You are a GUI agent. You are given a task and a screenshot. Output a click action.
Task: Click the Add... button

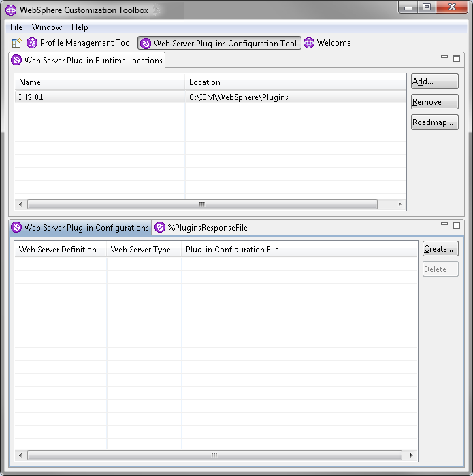pyautogui.click(x=435, y=82)
